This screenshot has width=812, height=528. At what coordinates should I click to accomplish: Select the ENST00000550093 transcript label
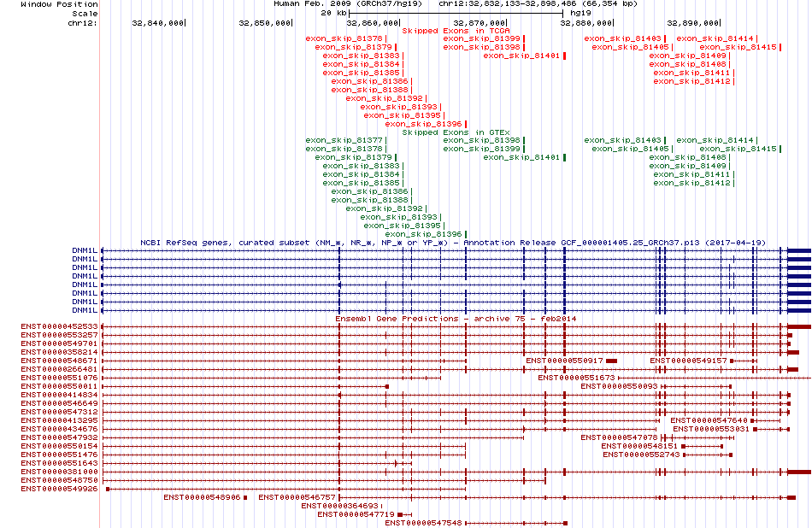click(619, 386)
